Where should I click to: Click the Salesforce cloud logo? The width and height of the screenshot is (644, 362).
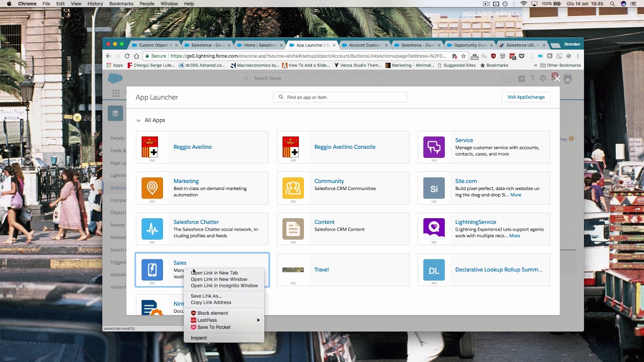tap(115, 78)
